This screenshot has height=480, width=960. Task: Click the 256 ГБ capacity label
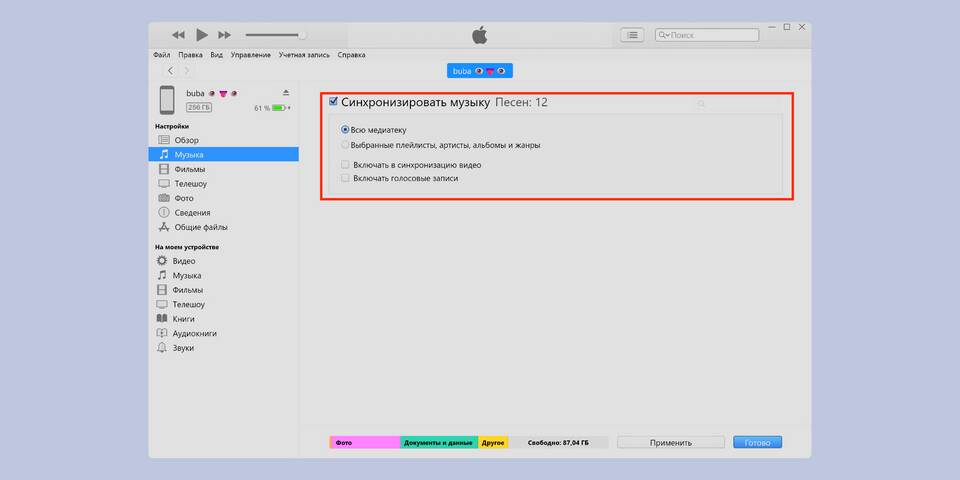pyautogui.click(x=199, y=107)
